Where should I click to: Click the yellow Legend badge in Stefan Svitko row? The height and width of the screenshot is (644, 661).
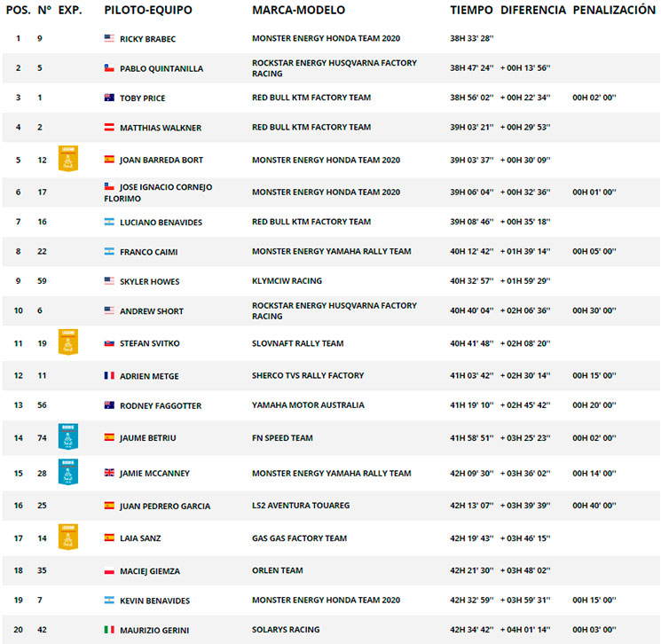coord(67,342)
